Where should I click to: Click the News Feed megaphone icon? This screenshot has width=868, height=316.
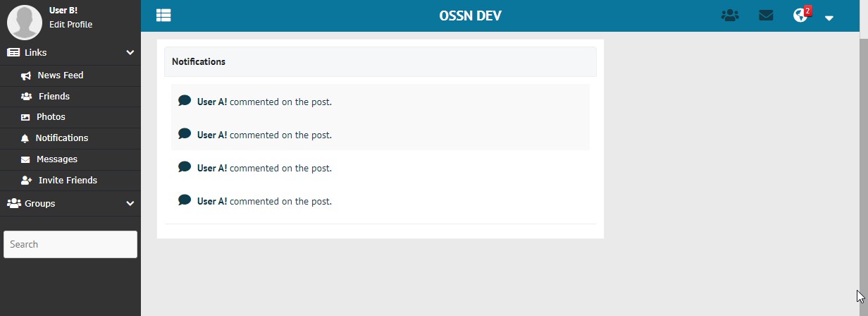tap(26, 75)
